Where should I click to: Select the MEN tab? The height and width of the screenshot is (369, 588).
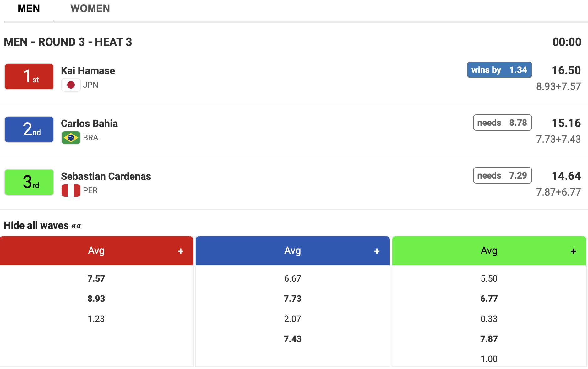click(29, 8)
